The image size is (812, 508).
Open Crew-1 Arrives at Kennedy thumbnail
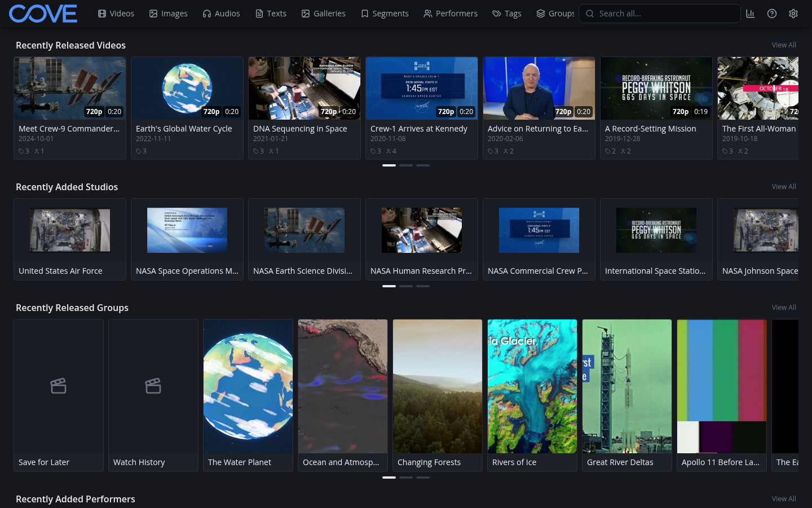(x=422, y=88)
